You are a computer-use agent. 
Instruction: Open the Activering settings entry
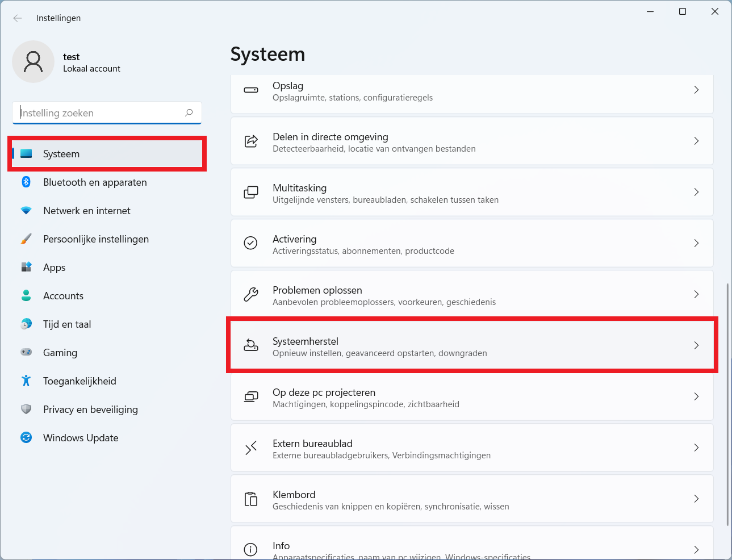pyautogui.click(x=472, y=243)
